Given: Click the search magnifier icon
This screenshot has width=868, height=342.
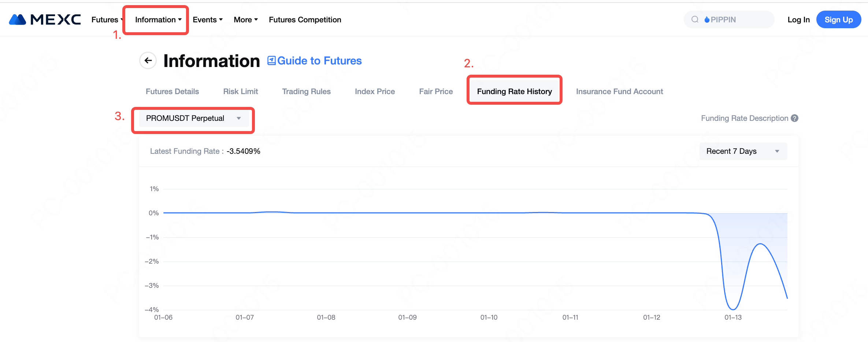Looking at the screenshot, I should [x=695, y=20].
